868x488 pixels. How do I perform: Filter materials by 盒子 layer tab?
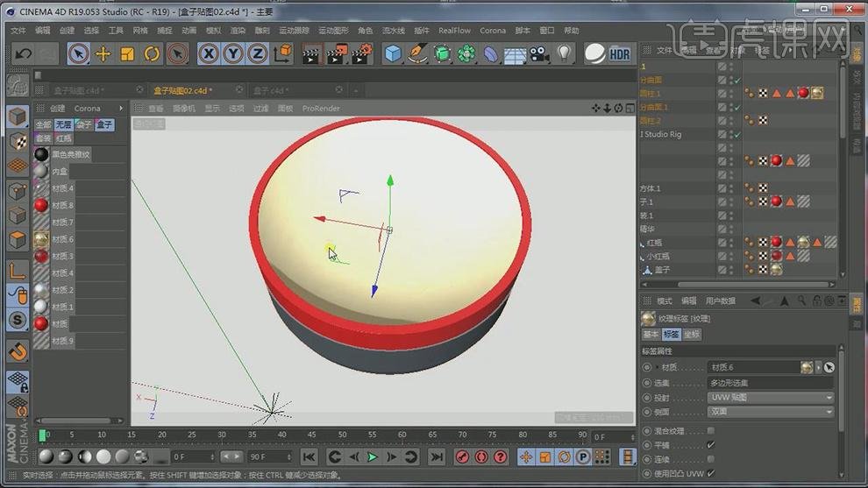tap(104, 124)
